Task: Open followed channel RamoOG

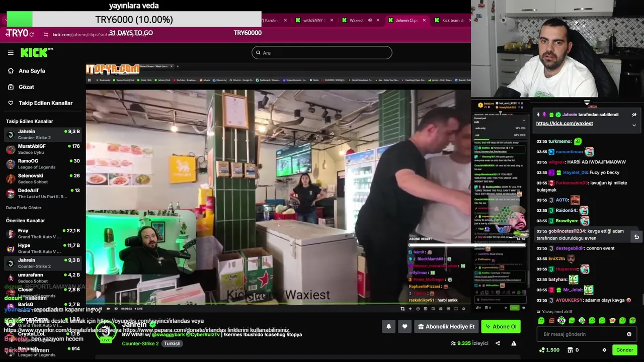Action: click(x=43, y=164)
